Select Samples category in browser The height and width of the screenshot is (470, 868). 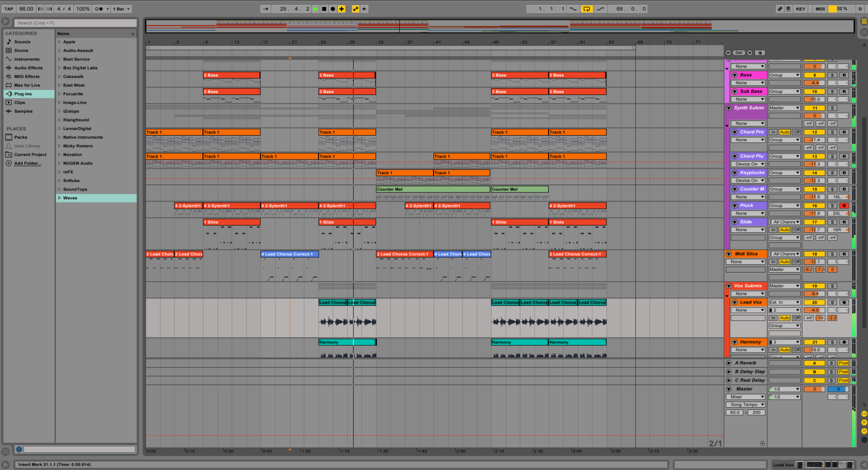click(23, 111)
